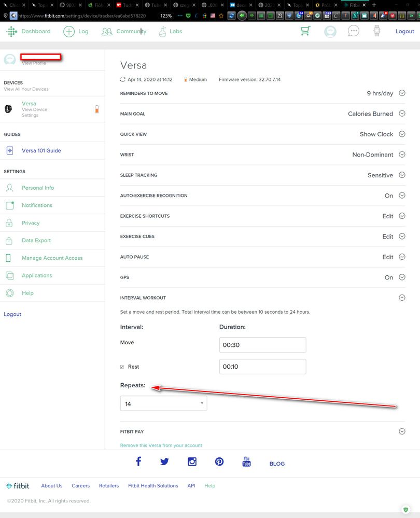Open a new browser tab
Screen dimensions: 420x518
coord(374,5)
